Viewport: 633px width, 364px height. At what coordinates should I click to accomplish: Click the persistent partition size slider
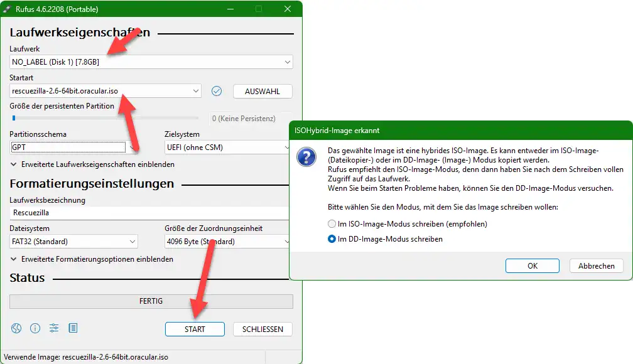pyautogui.click(x=105, y=118)
